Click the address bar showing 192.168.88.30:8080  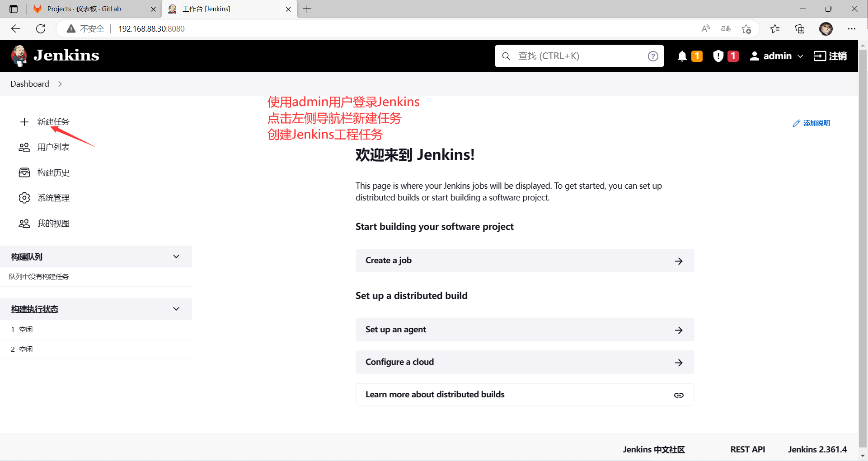click(x=151, y=29)
